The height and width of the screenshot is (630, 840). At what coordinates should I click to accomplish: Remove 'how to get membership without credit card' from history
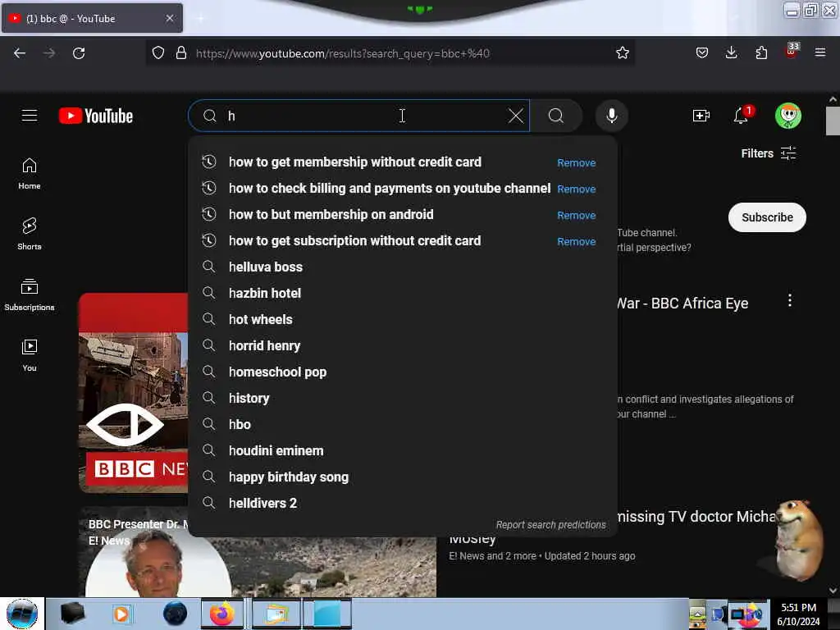(577, 163)
